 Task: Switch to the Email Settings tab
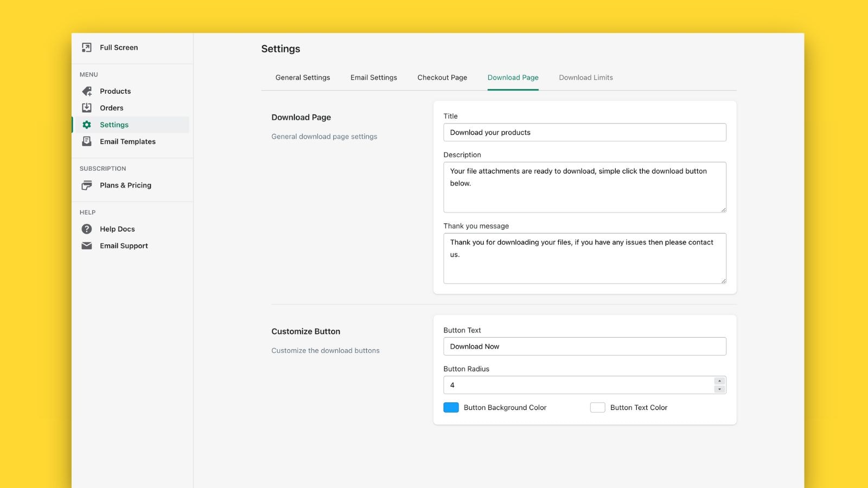pyautogui.click(x=374, y=78)
